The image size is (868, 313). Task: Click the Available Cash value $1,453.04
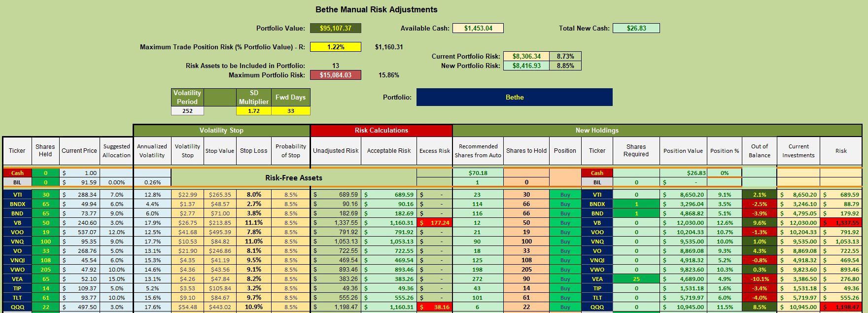click(478, 28)
